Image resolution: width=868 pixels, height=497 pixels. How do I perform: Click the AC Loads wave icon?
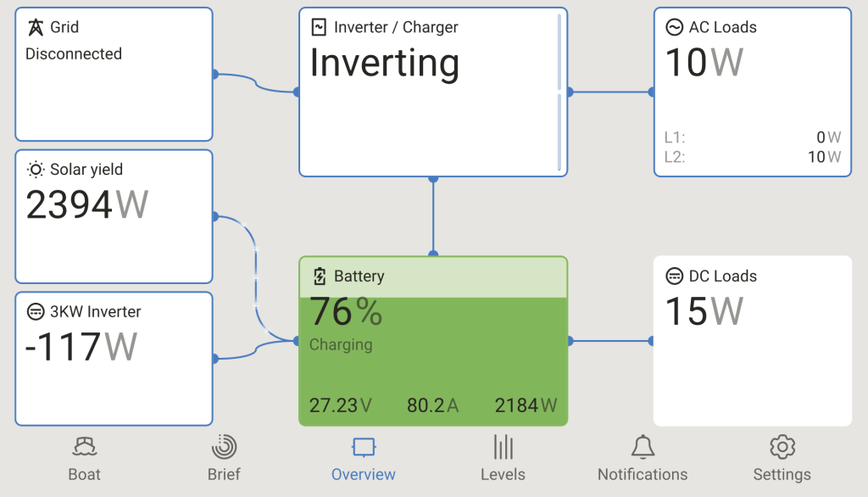point(674,27)
